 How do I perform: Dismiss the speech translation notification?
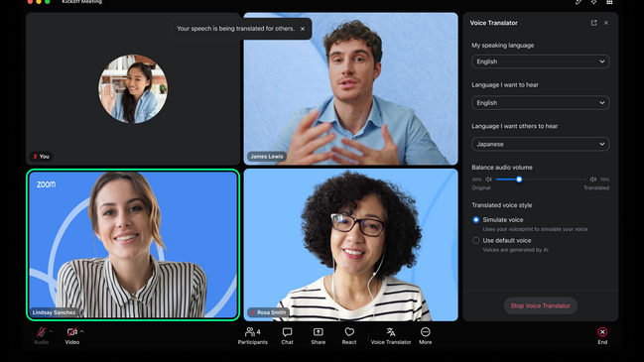click(303, 29)
